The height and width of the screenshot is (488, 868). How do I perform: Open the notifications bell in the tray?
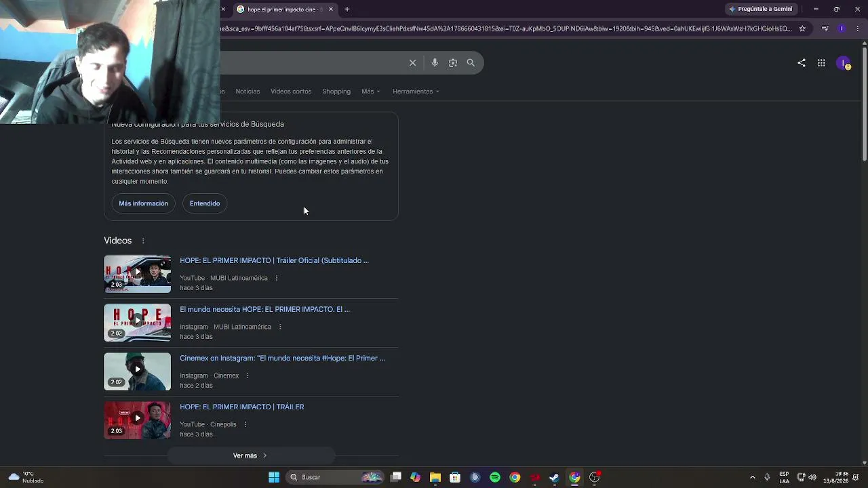point(857,477)
